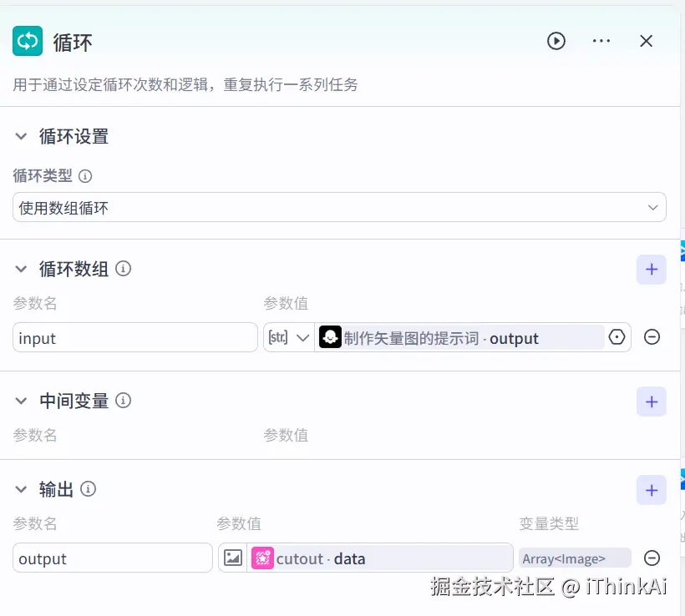This screenshot has height=616, width=685.
Task: Collapse the 循环数组 section
Action: (x=21, y=269)
